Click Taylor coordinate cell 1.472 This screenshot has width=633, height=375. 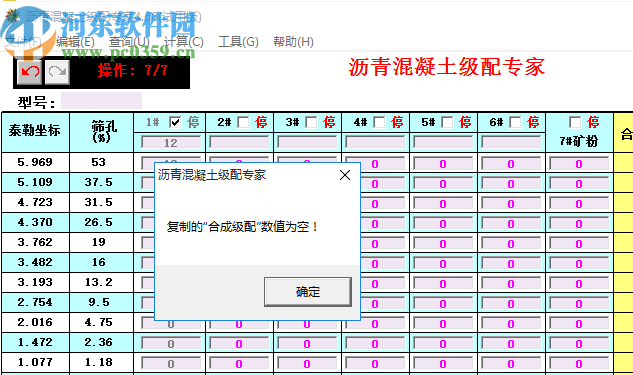[35, 342]
